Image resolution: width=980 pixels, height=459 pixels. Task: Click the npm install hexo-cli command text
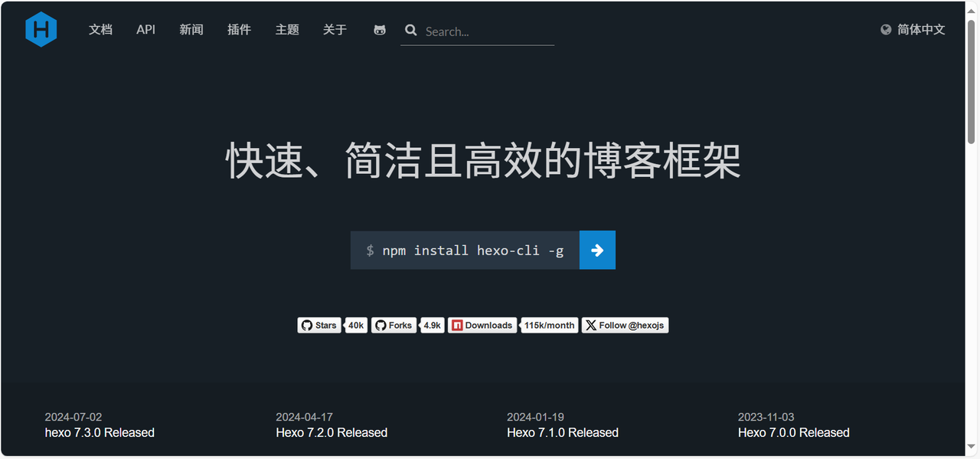473,251
